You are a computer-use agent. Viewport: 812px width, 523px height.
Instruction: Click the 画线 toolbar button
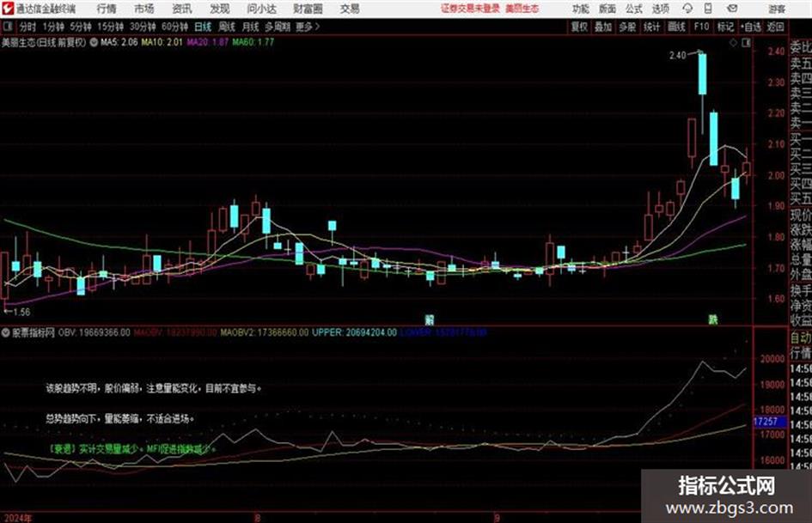pyautogui.click(x=676, y=27)
